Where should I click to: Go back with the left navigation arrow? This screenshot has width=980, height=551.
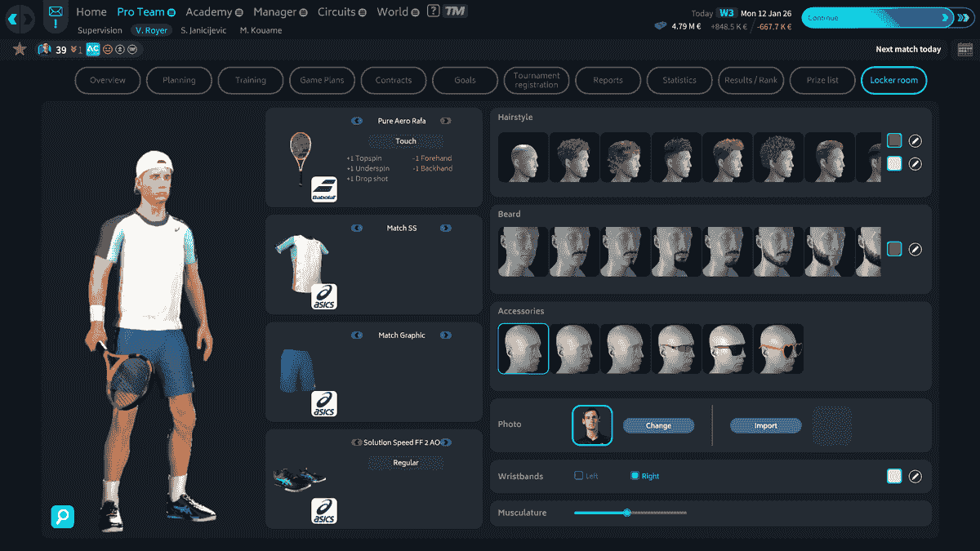coord(13,18)
